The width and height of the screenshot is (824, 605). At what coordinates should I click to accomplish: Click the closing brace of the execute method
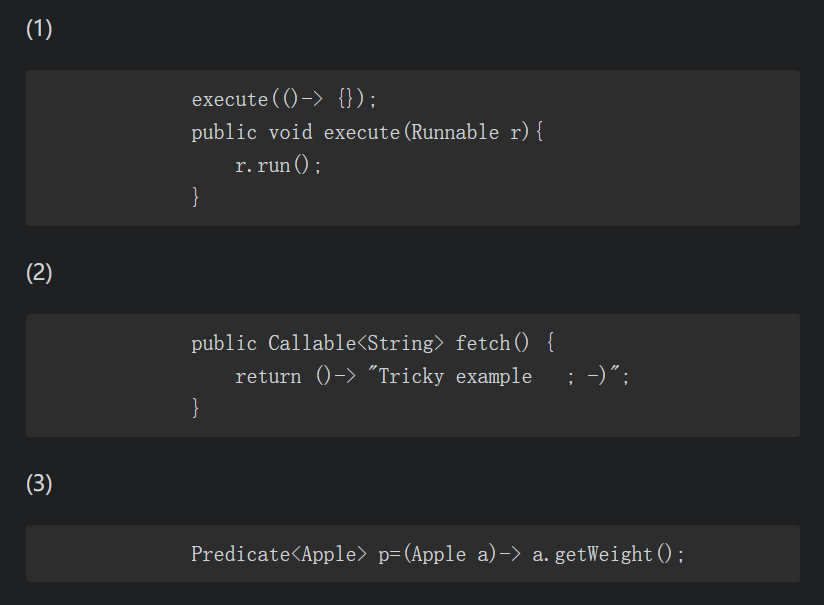tap(196, 197)
